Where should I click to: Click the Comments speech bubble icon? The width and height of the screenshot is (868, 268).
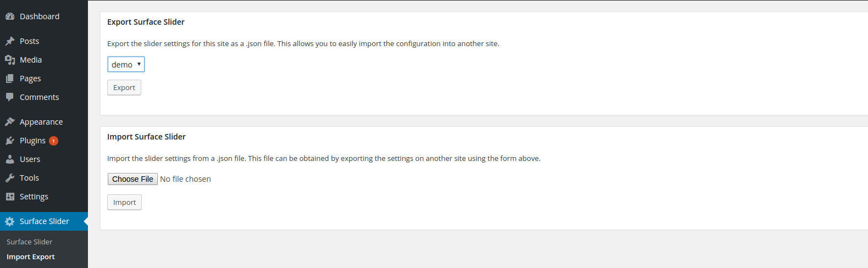(x=10, y=97)
